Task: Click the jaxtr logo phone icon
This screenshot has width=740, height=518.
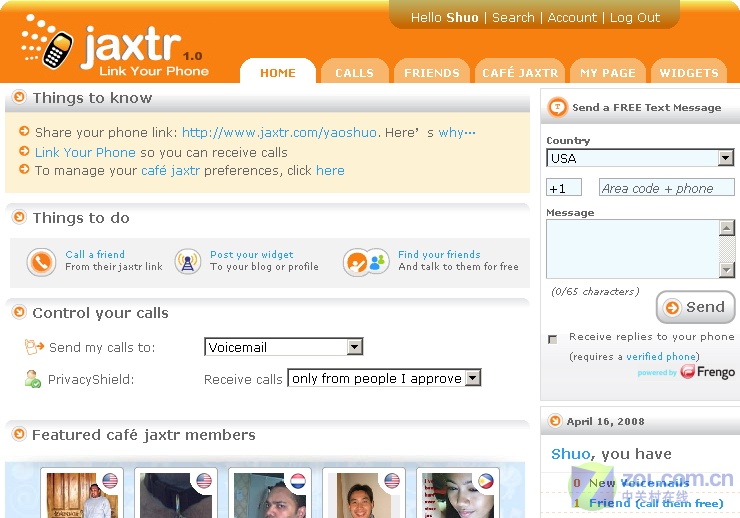Action: click(58, 49)
